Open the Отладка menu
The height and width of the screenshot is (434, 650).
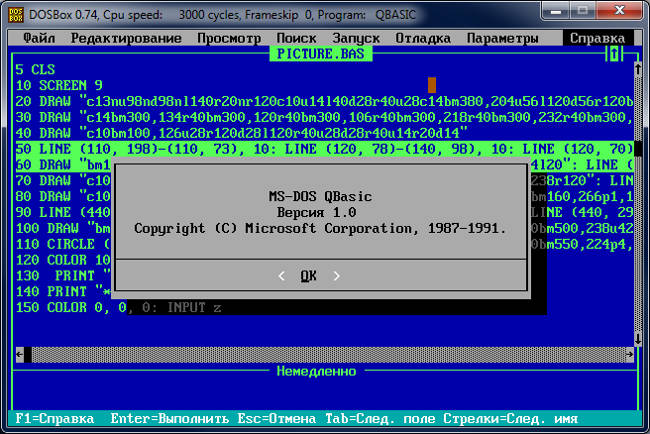(x=423, y=38)
